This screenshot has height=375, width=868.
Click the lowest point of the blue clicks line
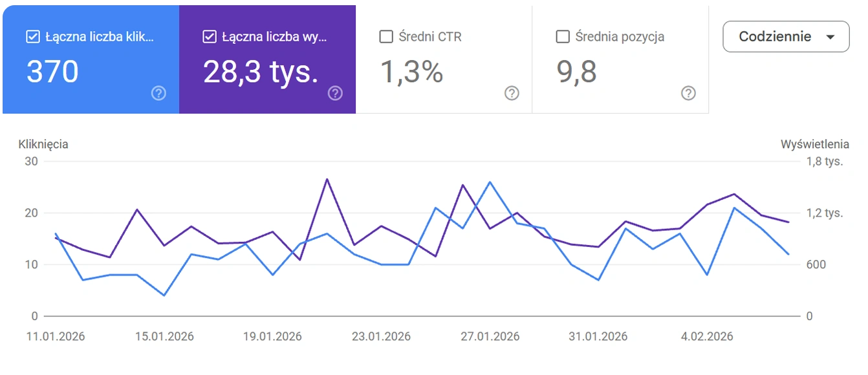(164, 295)
